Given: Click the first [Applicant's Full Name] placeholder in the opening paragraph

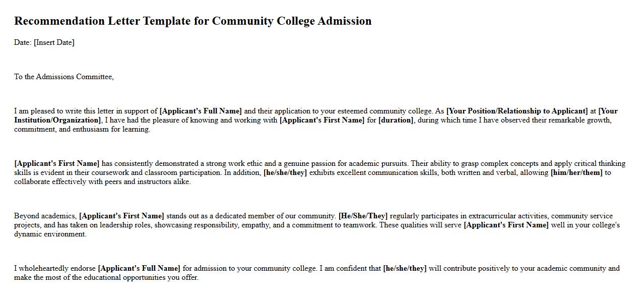Looking at the screenshot, I should point(201,111).
